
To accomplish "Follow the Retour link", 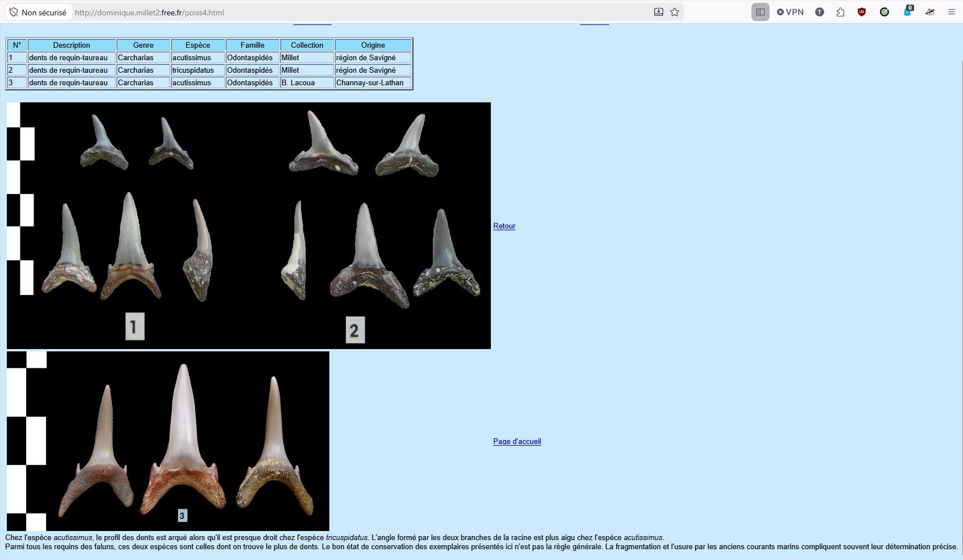I will 504,226.
